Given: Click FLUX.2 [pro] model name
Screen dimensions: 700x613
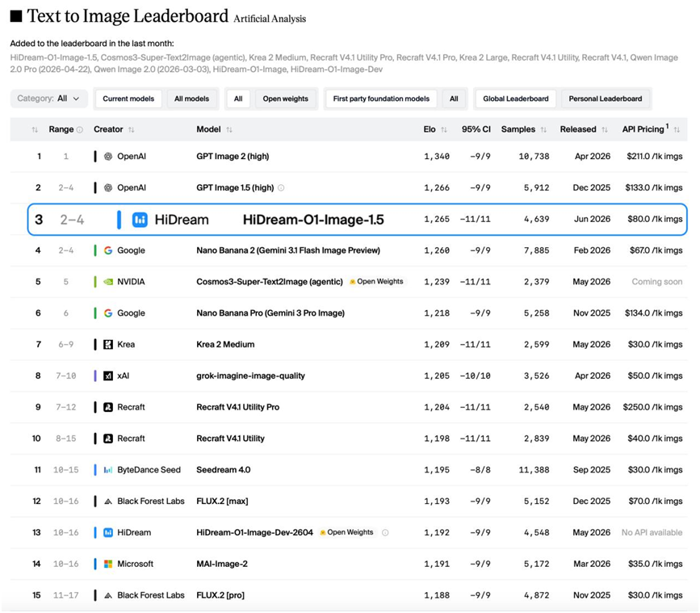Looking at the screenshot, I should tap(220, 595).
